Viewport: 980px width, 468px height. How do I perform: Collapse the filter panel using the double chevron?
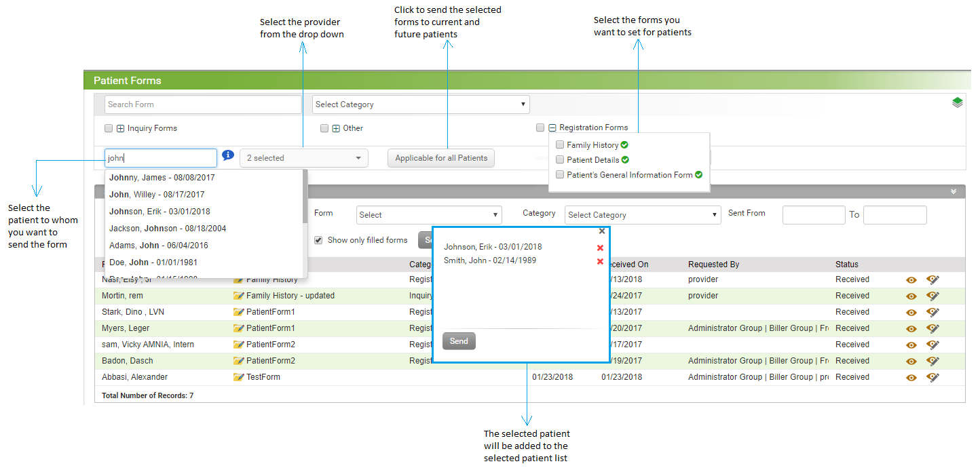(952, 191)
